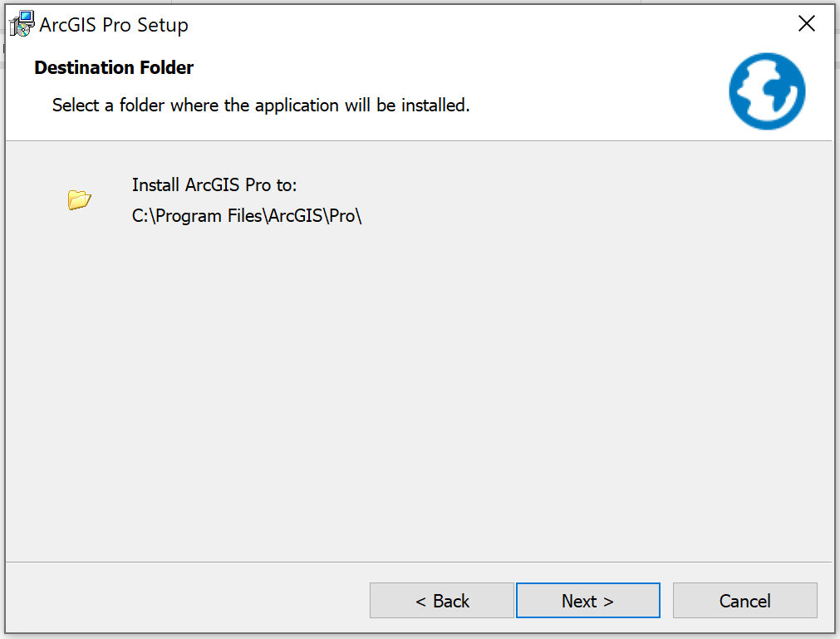
Task: Click the word 'installed' in the header description
Action: pyautogui.click(x=435, y=106)
